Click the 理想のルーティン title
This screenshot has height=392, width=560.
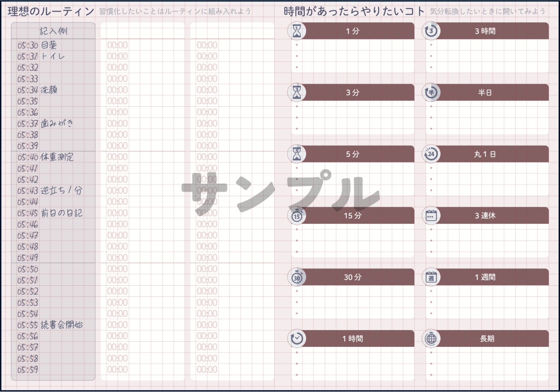[51, 11]
